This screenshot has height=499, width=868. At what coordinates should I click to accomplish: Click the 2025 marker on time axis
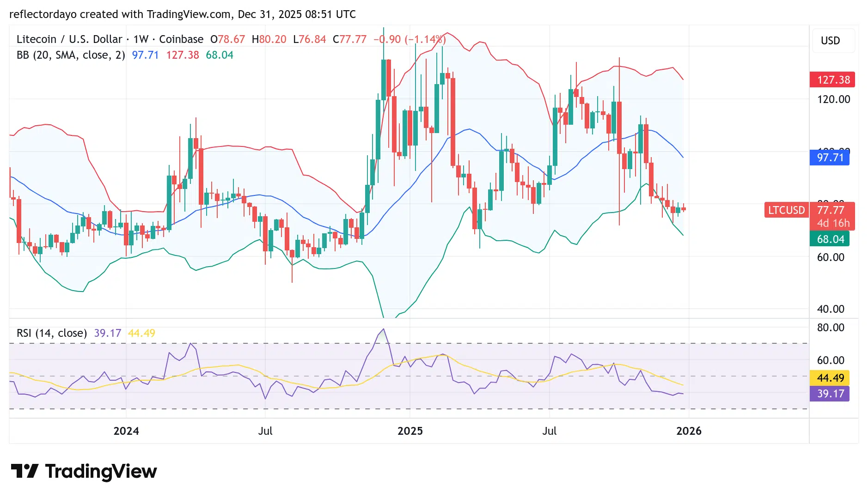click(410, 431)
